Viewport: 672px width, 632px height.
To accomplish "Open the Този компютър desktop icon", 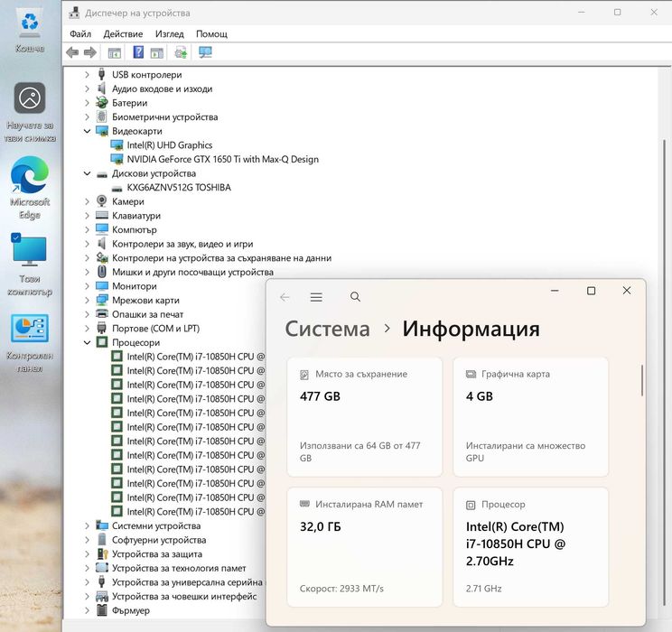I will tap(30, 265).
